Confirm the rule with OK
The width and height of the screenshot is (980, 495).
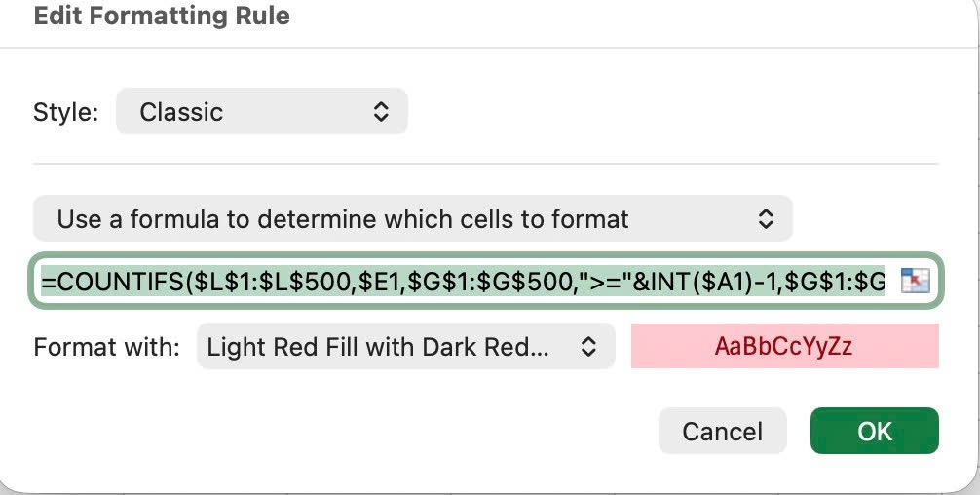point(875,431)
